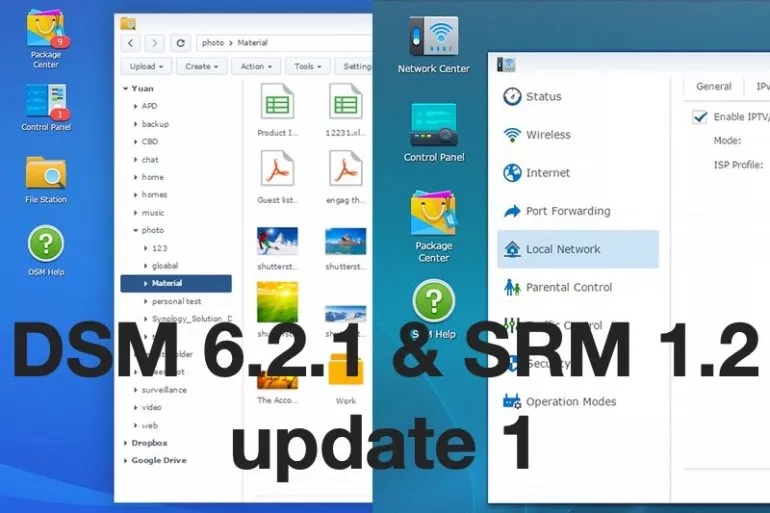Click the Material breadcrumb in path
This screenshot has width=770, height=513.
pyautogui.click(x=252, y=43)
